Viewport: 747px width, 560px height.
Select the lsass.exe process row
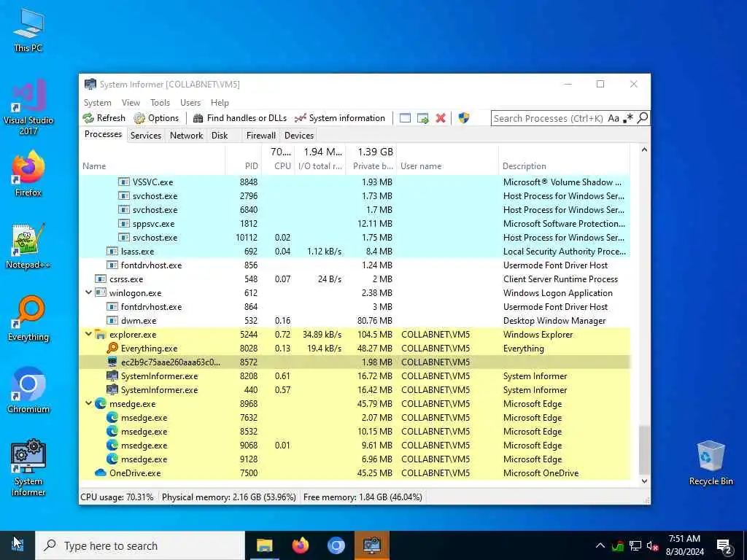tap(355, 251)
